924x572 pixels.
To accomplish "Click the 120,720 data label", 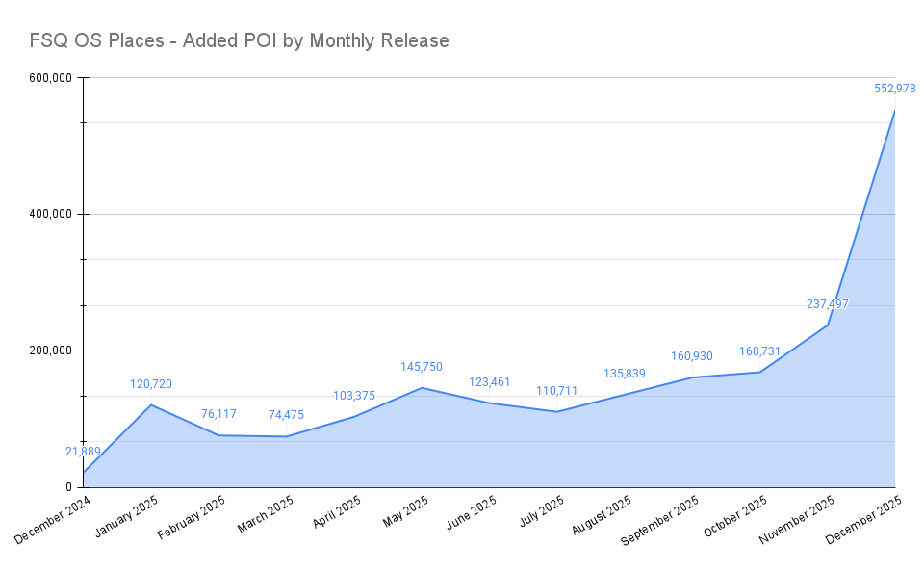I will 151,384.
